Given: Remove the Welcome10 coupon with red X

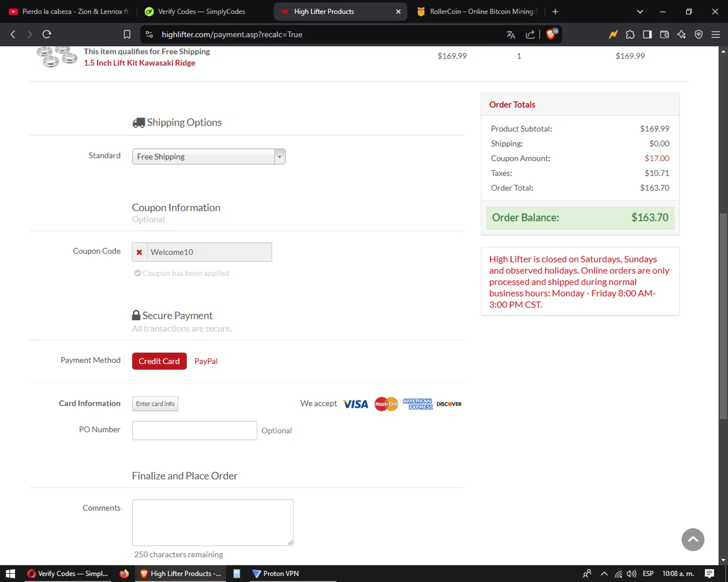Looking at the screenshot, I should tap(139, 252).
